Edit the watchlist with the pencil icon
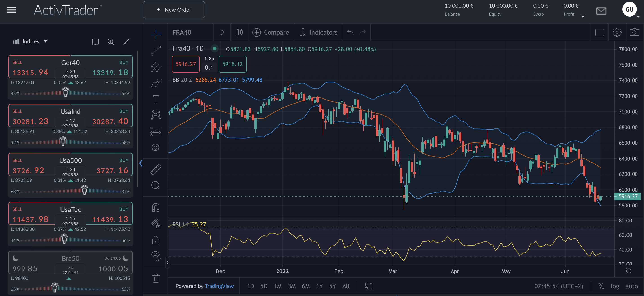 [126, 42]
